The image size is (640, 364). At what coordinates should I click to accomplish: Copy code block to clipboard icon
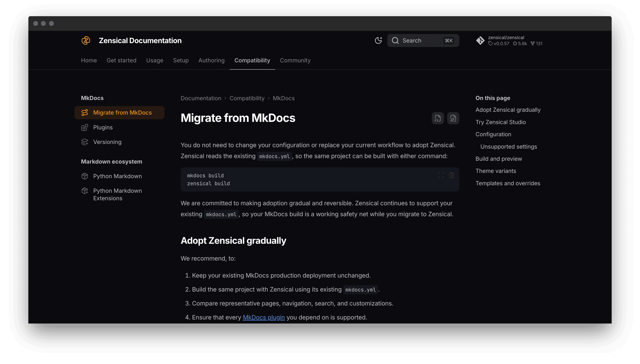tap(452, 176)
